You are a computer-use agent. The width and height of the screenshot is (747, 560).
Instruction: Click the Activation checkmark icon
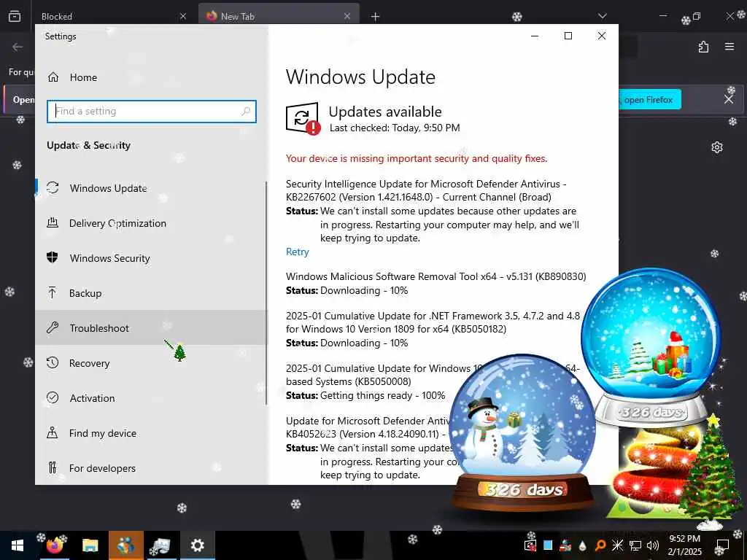[x=53, y=397]
